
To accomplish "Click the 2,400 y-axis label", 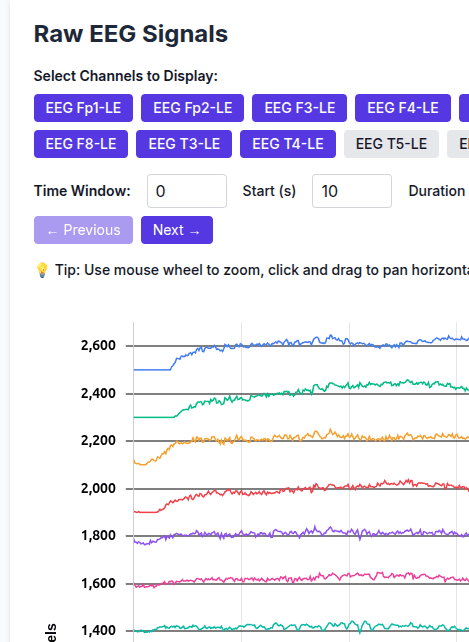I will point(98,393).
